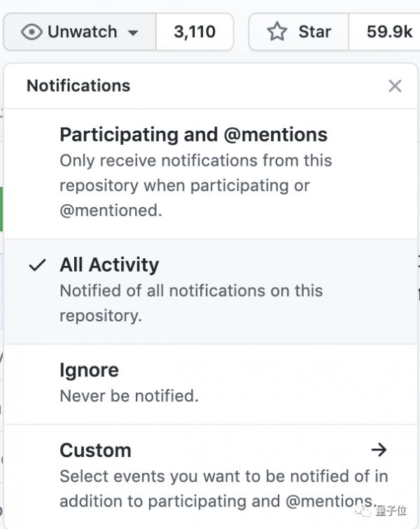Click the green bar at left edge
Viewport: 420px width, 529px height.
[x=2, y=207]
